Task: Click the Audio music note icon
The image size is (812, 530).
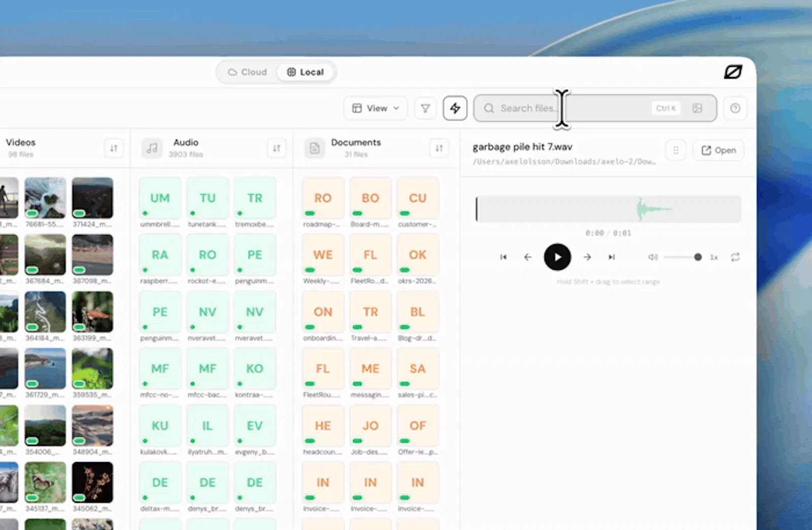Action: (152, 148)
